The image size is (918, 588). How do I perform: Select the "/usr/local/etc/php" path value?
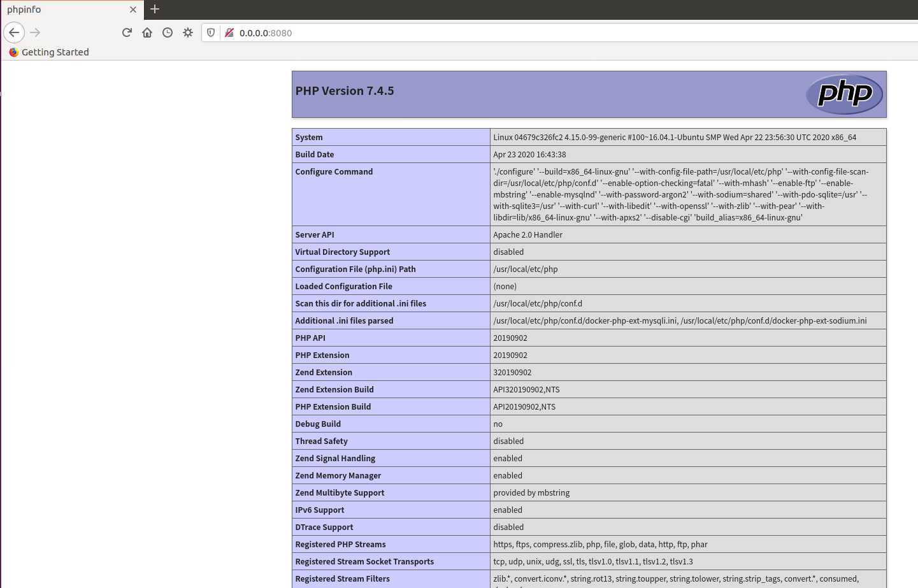click(526, 269)
